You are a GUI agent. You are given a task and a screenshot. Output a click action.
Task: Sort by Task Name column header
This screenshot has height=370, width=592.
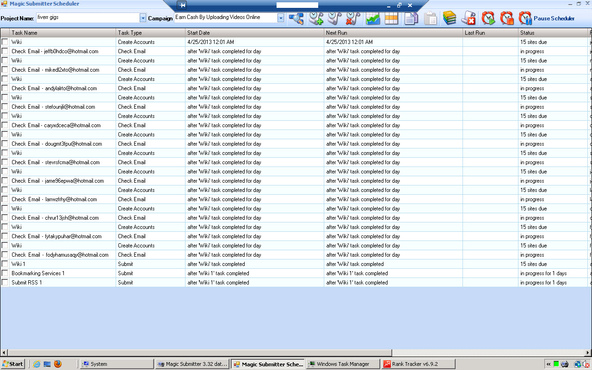point(63,33)
